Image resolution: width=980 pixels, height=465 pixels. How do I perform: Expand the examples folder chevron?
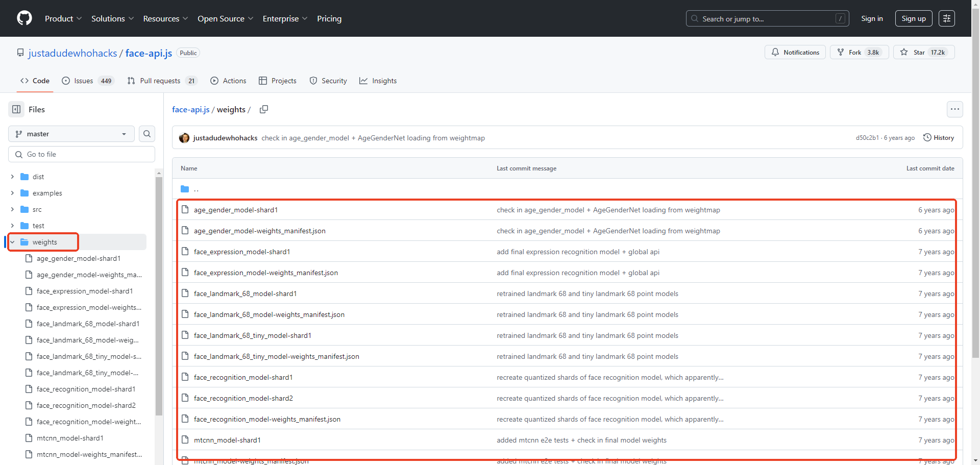point(12,193)
